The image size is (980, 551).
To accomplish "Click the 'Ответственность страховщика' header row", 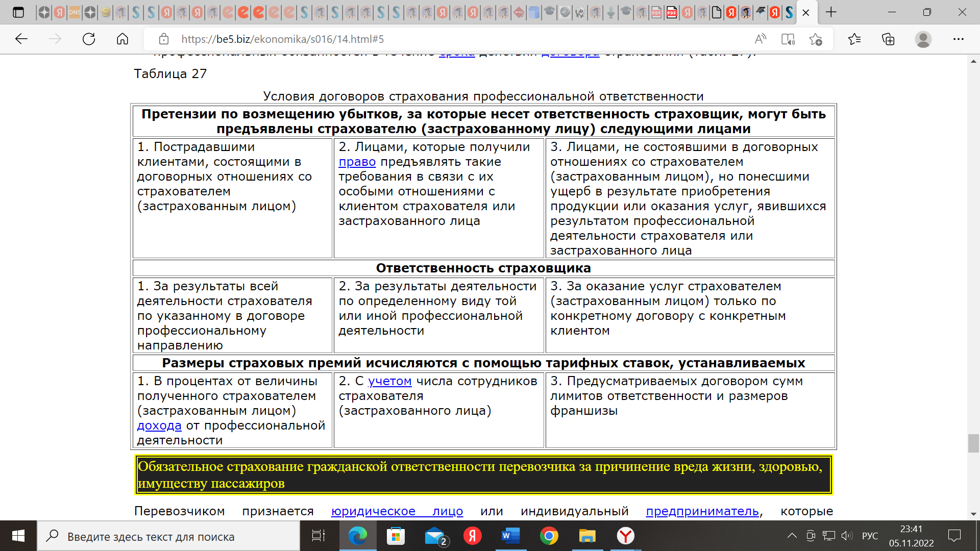I will [x=483, y=268].
